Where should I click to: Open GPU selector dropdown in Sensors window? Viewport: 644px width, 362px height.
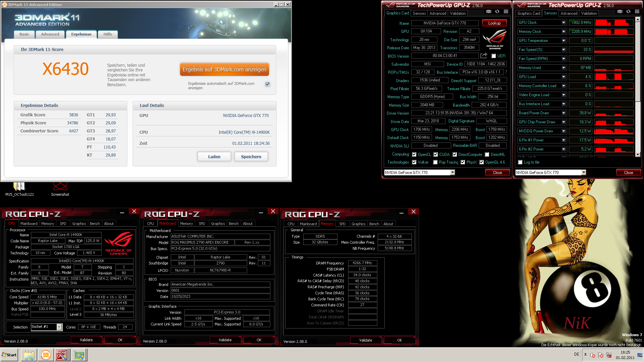[584, 173]
